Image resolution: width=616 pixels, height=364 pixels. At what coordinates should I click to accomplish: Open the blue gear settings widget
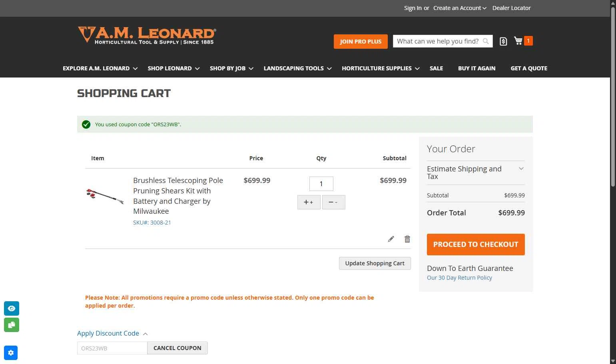11,353
